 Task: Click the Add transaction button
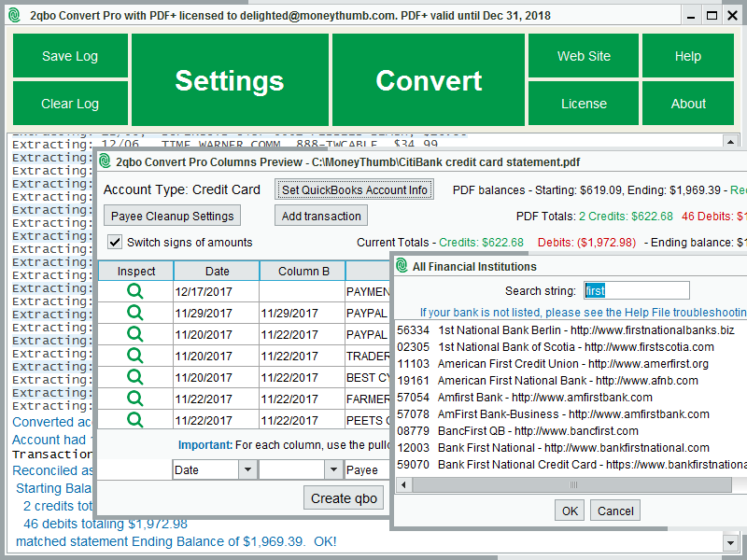tap(321, 216)
